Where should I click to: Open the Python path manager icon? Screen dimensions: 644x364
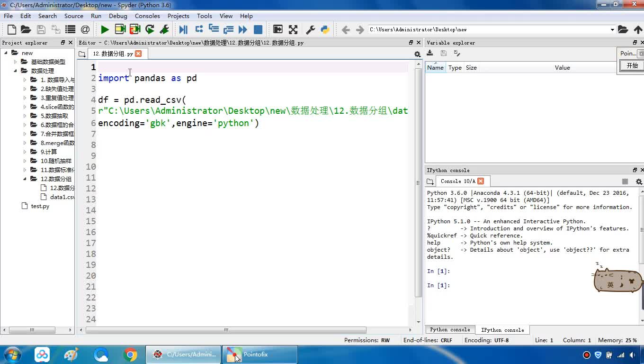click(x=325, y=29)
